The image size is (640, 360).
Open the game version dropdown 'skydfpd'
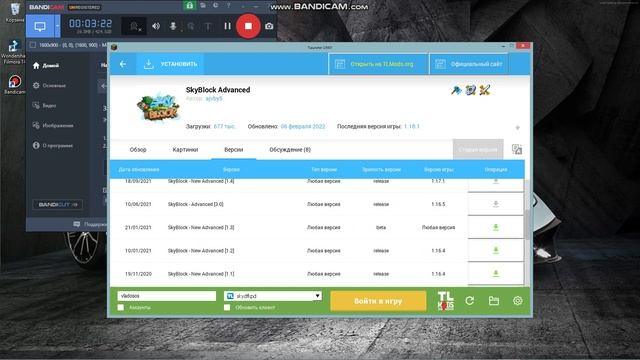(273, 296)
